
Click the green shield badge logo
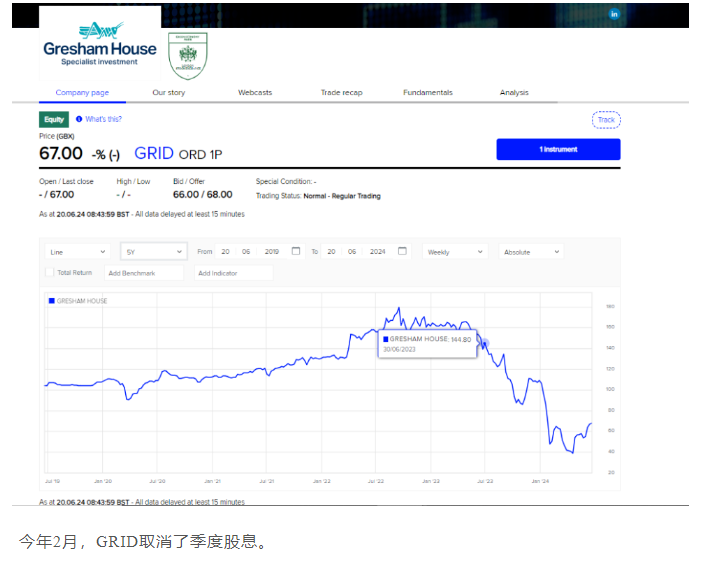(x=187, y=56)
